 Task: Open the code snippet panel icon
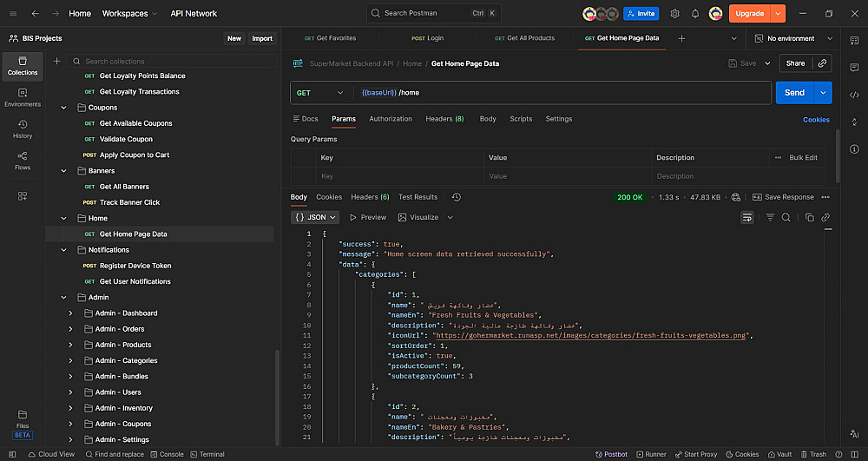coord(854,95)
